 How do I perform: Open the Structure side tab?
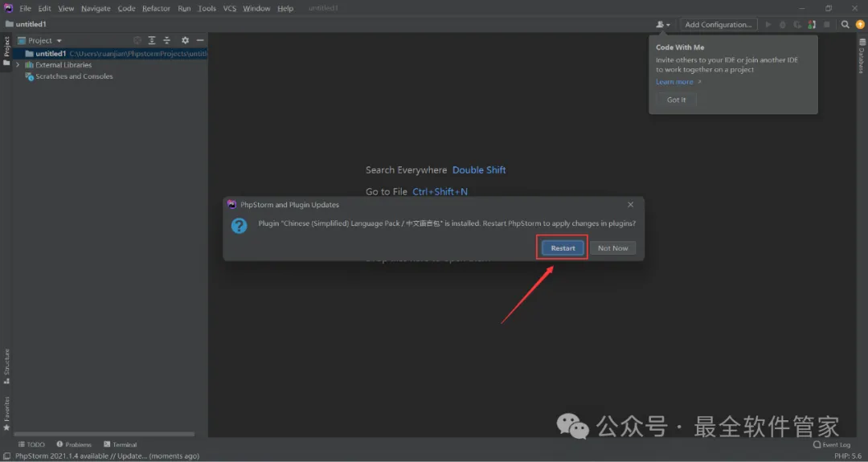click(6, 366)
